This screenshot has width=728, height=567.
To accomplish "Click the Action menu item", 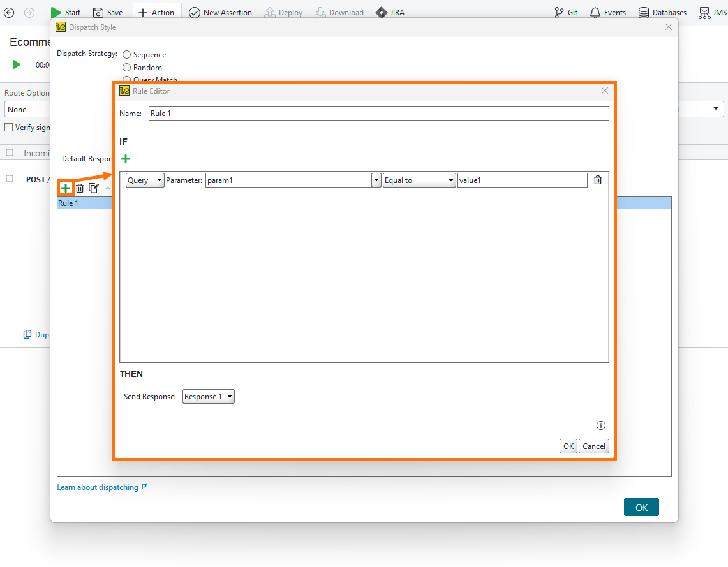I will point(157,12).
